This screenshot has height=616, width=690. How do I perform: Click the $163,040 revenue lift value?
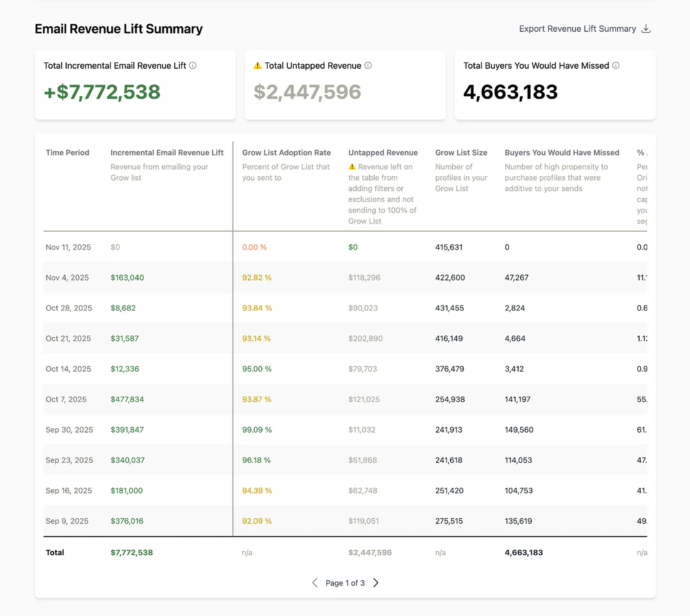[127, 278]
